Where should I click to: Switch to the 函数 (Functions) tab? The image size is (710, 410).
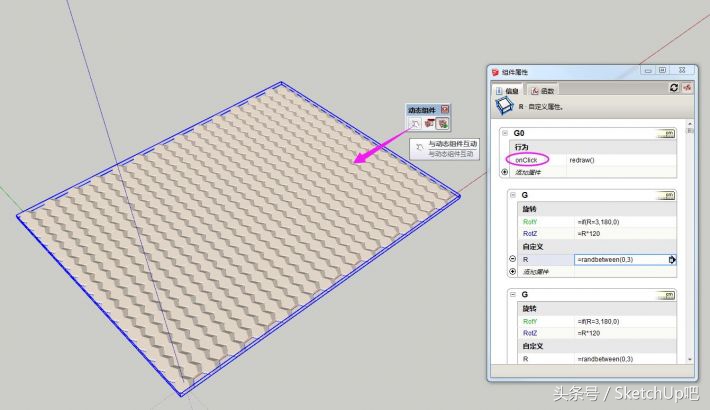[x=542, y=91]
